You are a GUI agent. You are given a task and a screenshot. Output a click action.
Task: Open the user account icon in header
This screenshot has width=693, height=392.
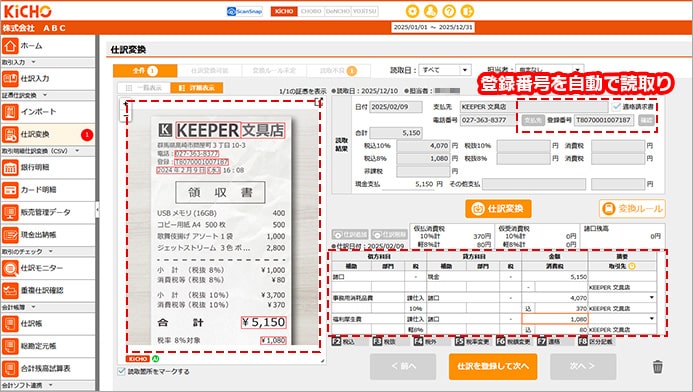point(430,11)
